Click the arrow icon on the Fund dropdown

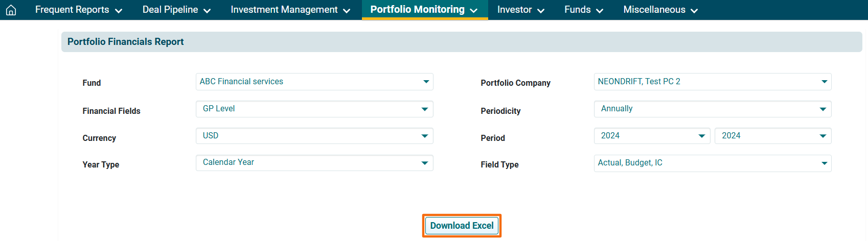[x=426, y=82]
